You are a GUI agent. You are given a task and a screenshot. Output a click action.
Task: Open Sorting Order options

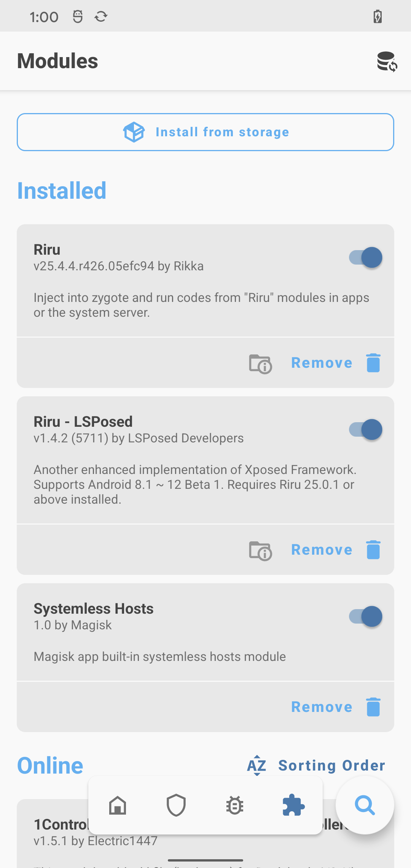pos(332,765)
